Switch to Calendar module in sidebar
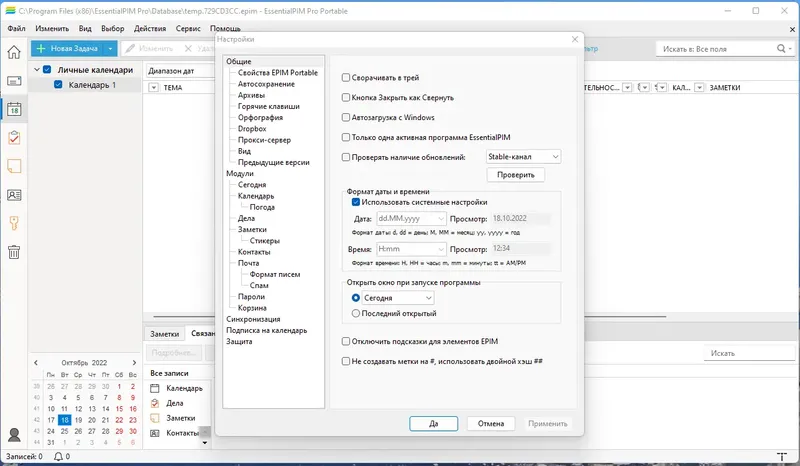This screenshot has width=800, height=466. pos(14,109)
